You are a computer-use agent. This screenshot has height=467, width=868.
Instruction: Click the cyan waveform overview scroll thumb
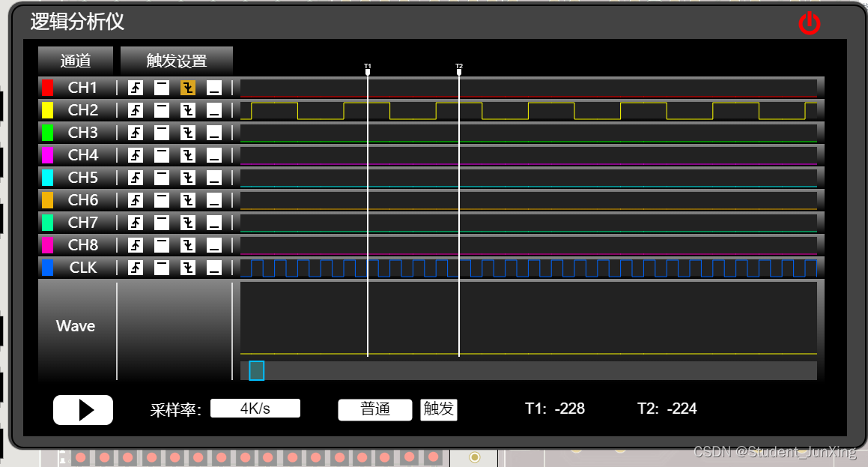click(x=257, y=370)
